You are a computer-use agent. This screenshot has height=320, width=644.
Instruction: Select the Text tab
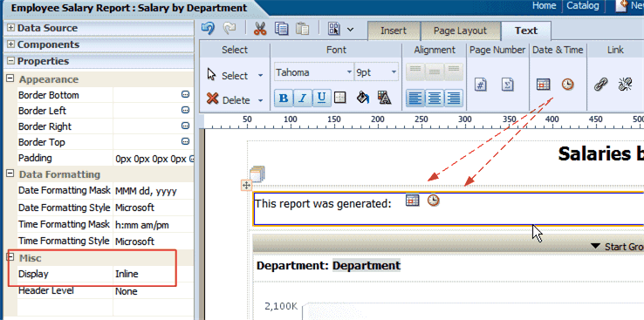[x=526, y=31]
